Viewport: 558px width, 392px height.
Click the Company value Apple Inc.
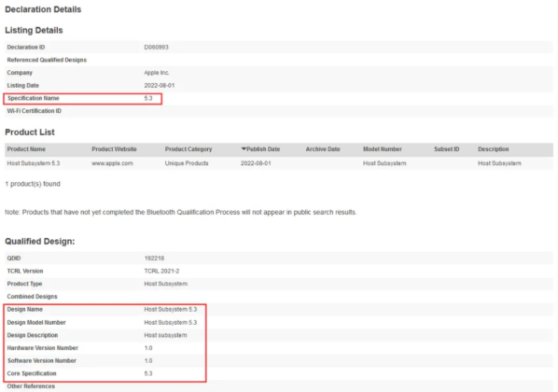pyautogui.click(x=157, y=73)
